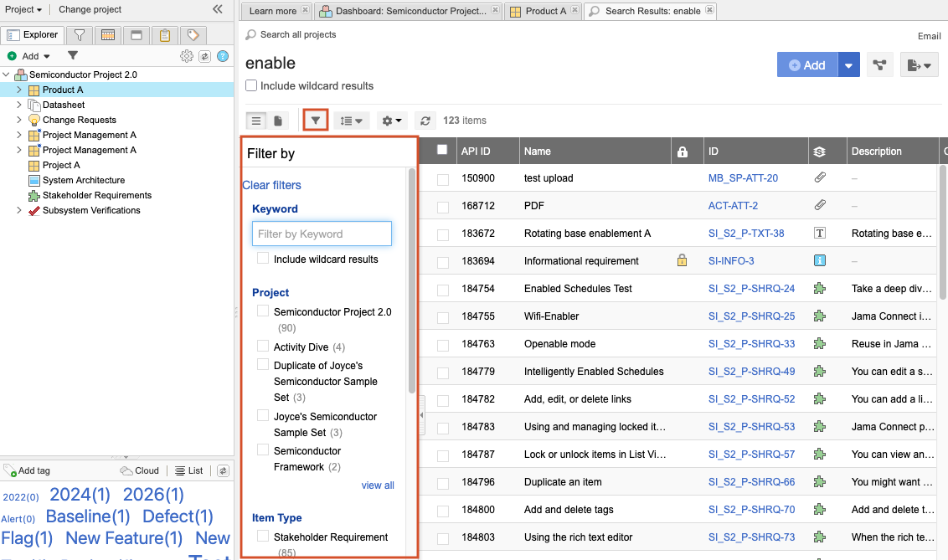948x560 pixels.
Task: Click lock icon on Informational requirement row
Action: (x=682, y=260)
